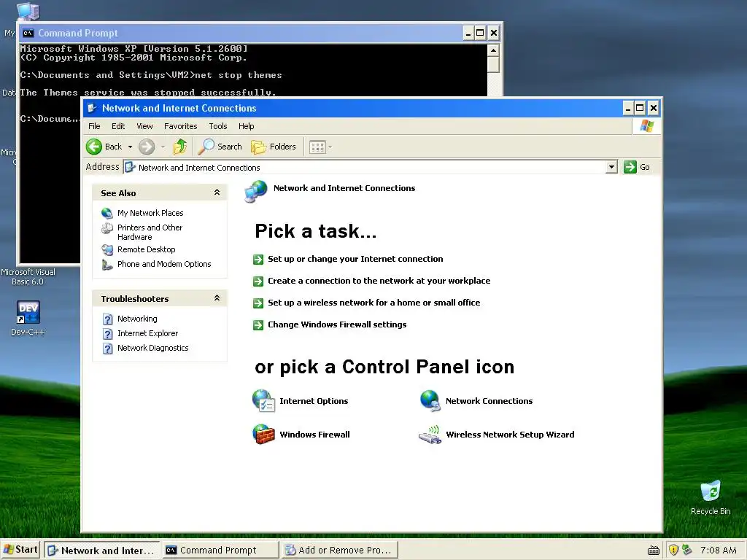Screen dimensions: 747x560
Task: Click the Start button
Action: [x=20, y=550]
